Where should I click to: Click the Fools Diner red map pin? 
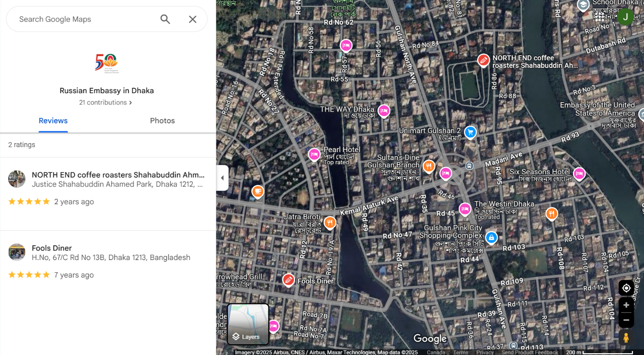pos(288,280)
